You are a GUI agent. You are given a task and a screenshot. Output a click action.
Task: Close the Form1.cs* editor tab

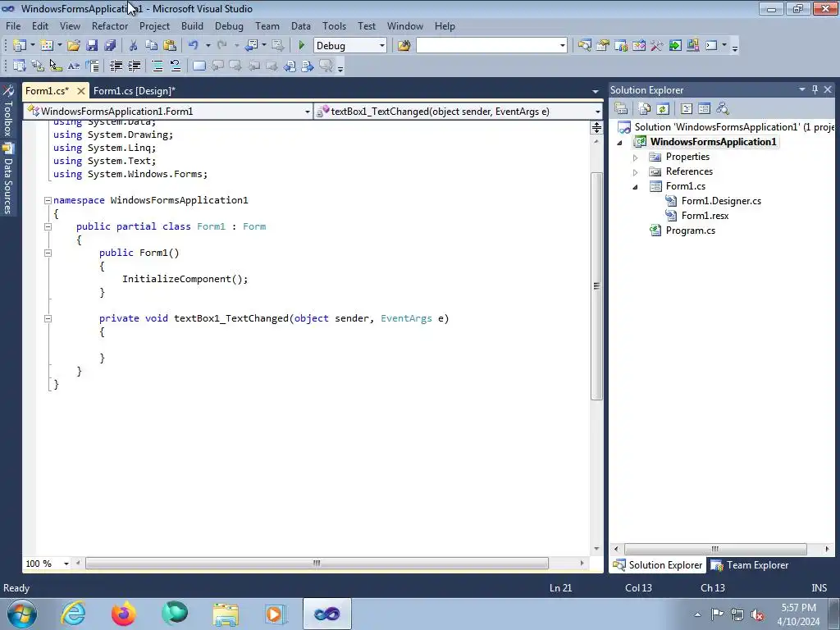pos(81,91)
